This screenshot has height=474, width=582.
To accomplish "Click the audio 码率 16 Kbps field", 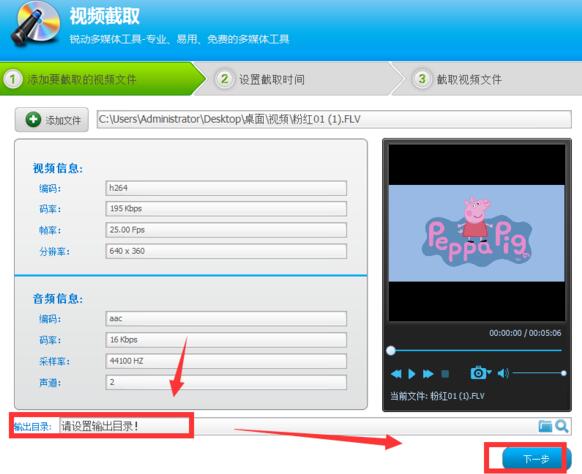I will (226, 340).
